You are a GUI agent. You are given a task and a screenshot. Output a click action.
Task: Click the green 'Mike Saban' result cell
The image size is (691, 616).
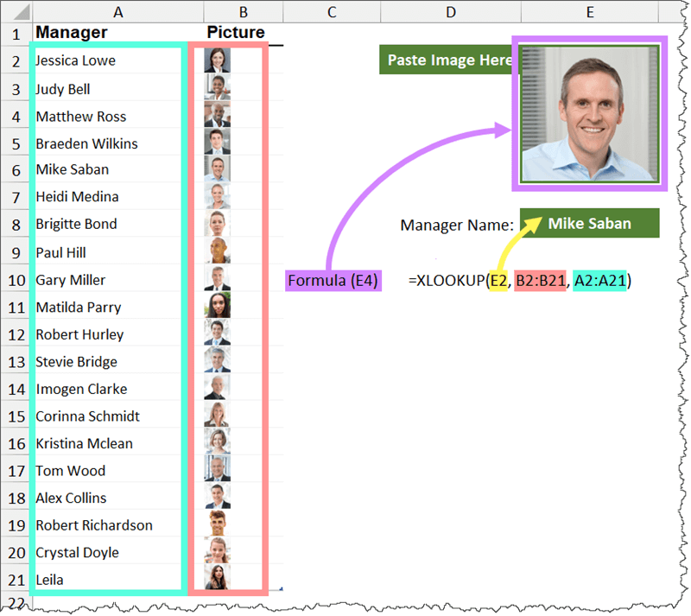click(x=589, y=222)
